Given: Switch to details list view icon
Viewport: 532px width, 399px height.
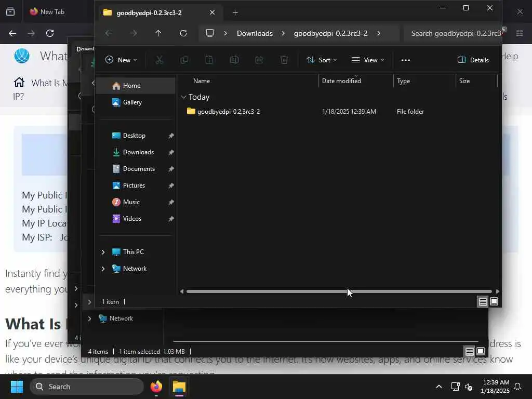Looking at the screenshot, I should point(483,301).
